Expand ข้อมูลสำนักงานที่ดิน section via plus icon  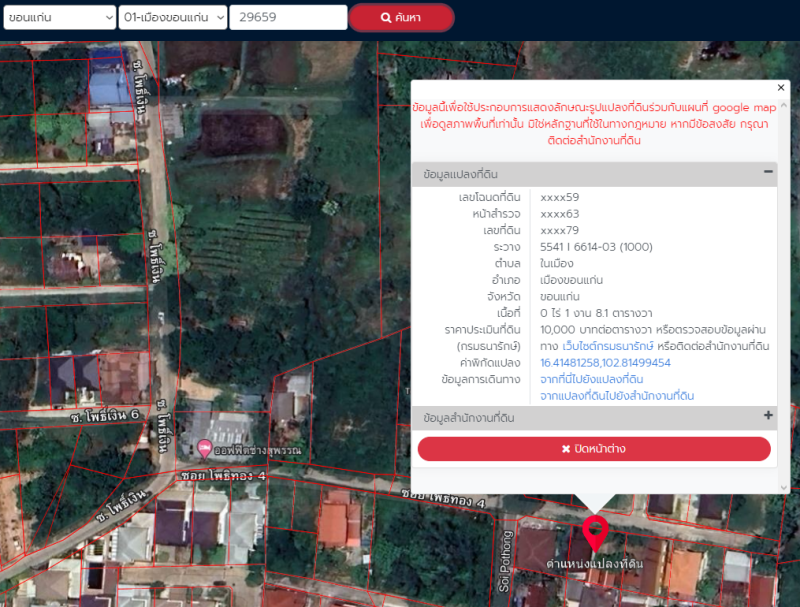point(768,416)
